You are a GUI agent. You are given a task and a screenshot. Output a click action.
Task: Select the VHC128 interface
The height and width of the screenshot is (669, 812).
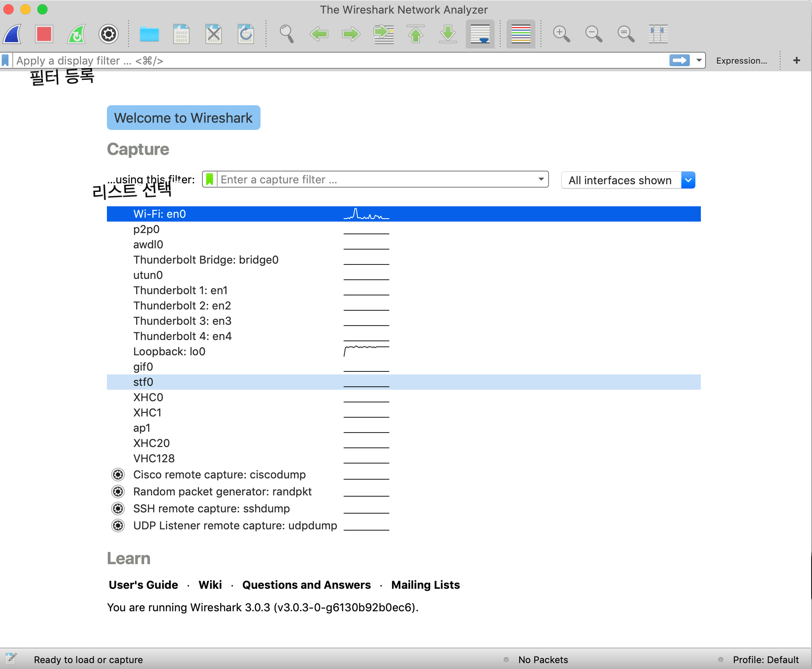click(x=404, y=458)
